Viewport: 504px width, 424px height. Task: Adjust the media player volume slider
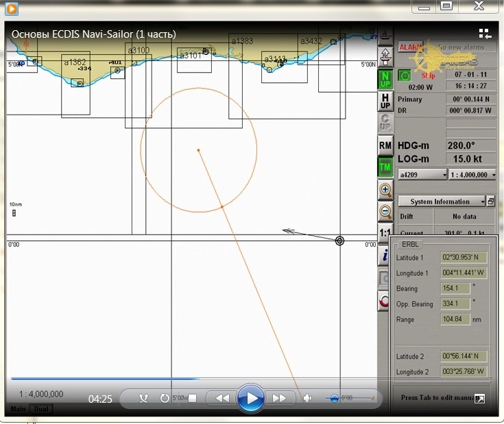click(335, 398)
